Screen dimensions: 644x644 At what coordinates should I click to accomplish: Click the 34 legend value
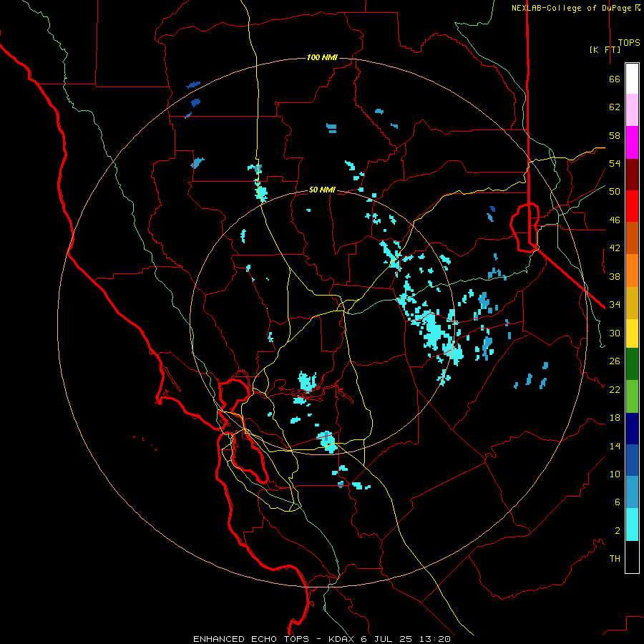point(615,305)
